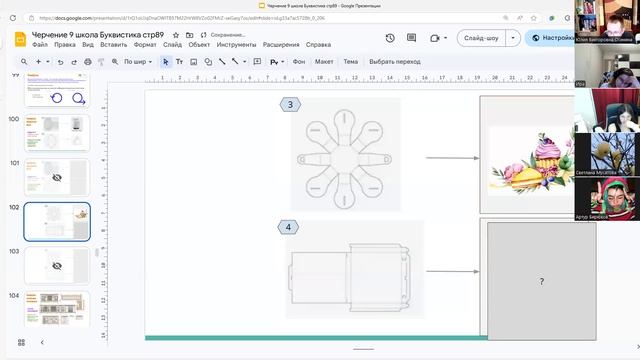640x360 pixels.
Task: Start the Слайд-шоу presentation
Action: 481,38
